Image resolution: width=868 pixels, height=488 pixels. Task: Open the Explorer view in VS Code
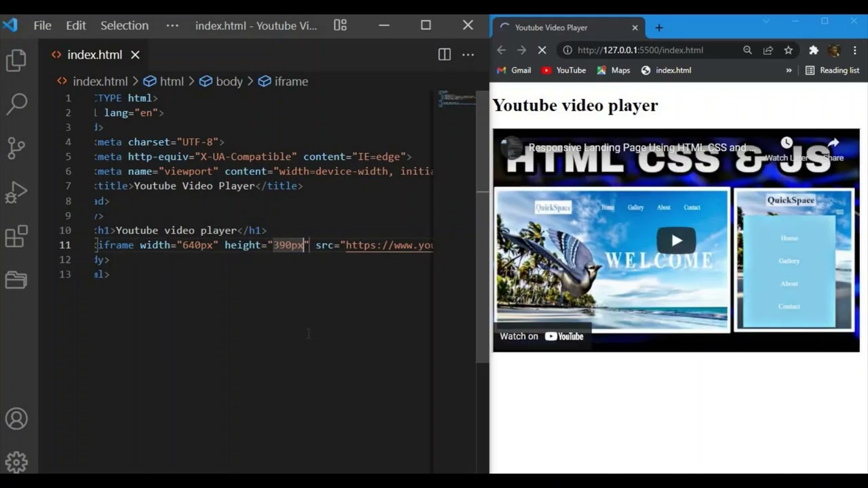coord(16,61)
